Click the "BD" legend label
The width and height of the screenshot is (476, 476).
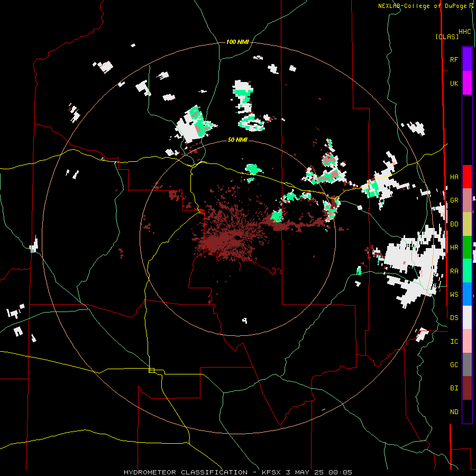click(x=454, y=224)
